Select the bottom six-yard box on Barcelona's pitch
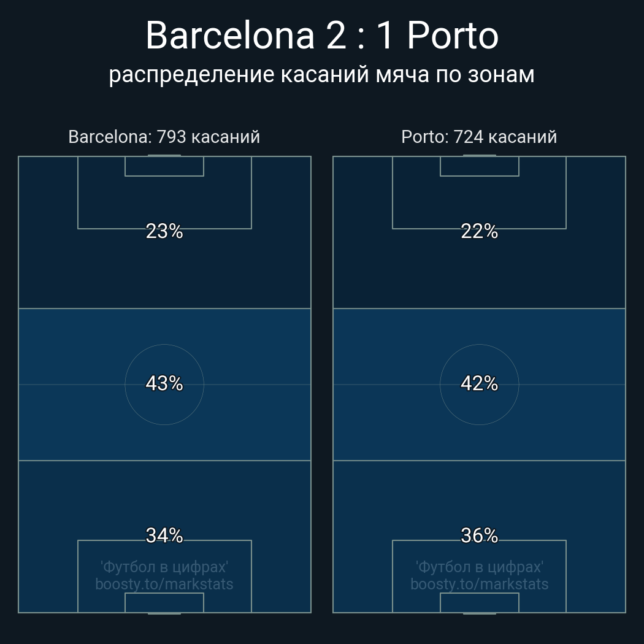This screenshot has width=644, height=644. [164, 602]
